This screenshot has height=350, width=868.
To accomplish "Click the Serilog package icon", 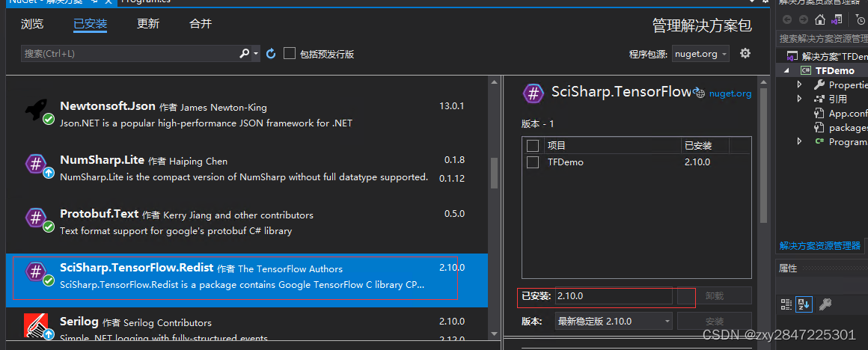I will coord(37,325).
